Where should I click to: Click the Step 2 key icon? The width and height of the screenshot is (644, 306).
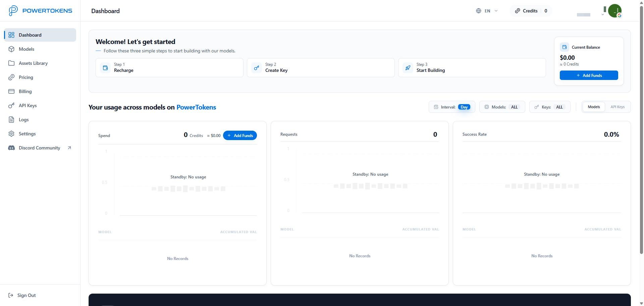pos(257,68)
